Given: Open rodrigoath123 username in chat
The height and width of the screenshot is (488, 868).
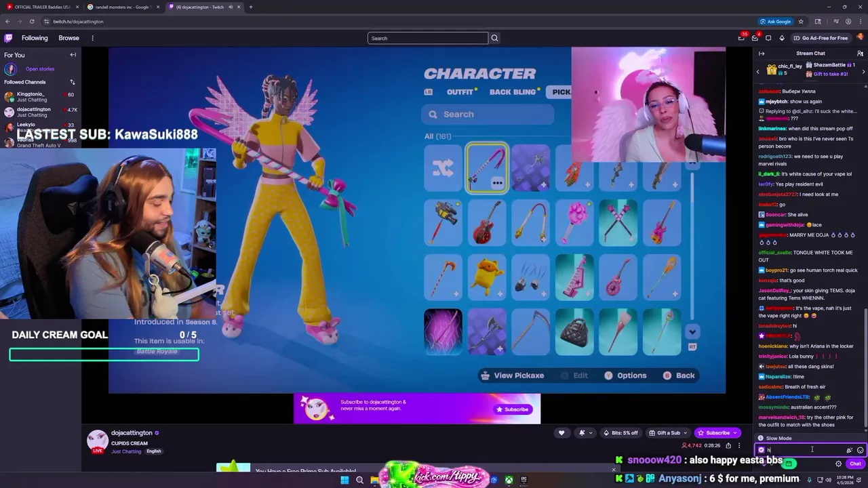Looking at the screenshot, I should click(x=775, y=156).
